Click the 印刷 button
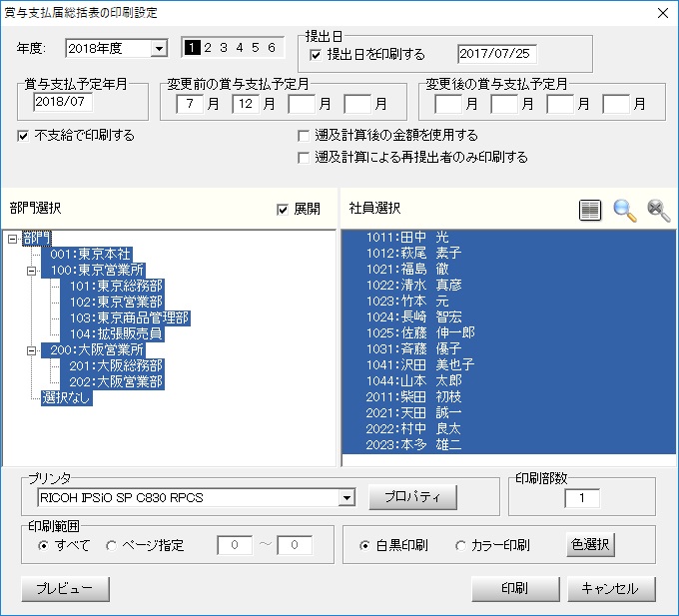Screen dimensions: 679x616 point(515,589)
